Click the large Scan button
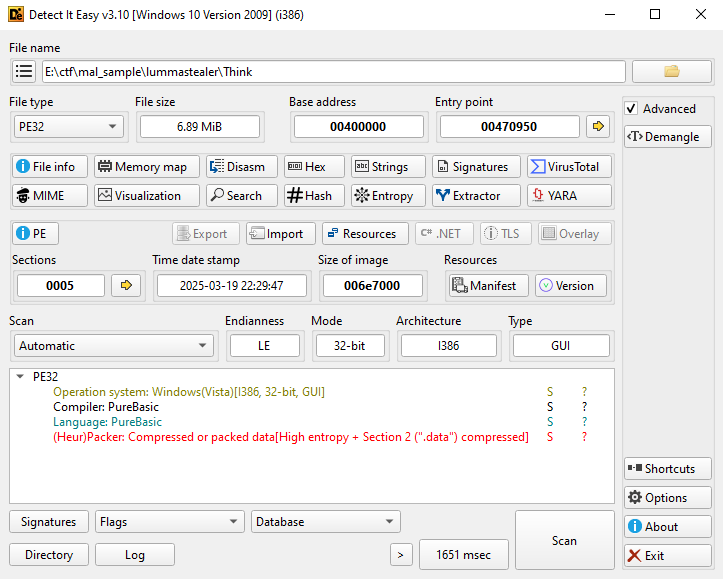 (x=564, y=540)
